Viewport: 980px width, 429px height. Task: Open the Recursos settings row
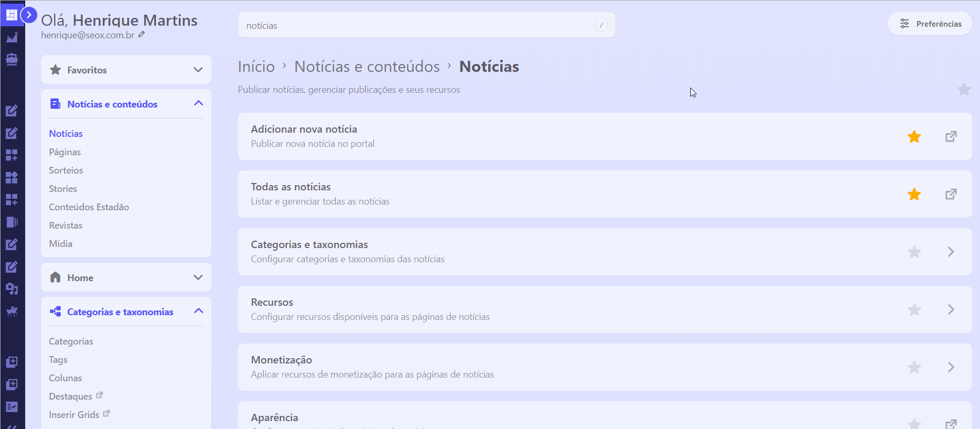pos(577,309)
